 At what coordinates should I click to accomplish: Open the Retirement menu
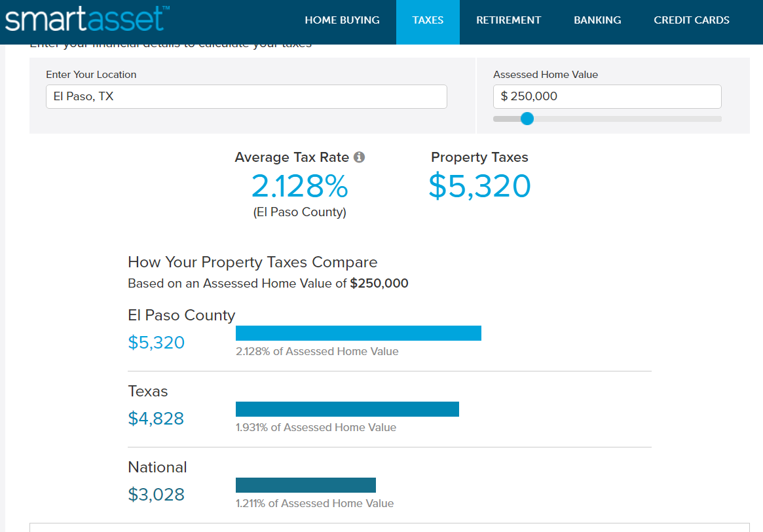coord(508,20)
